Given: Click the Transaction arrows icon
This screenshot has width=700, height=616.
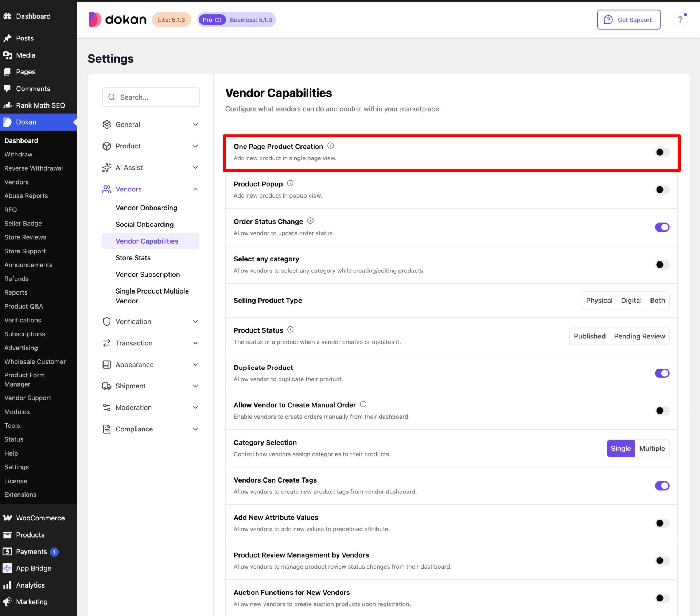Looking at the screenshot, I should [106, 343].
